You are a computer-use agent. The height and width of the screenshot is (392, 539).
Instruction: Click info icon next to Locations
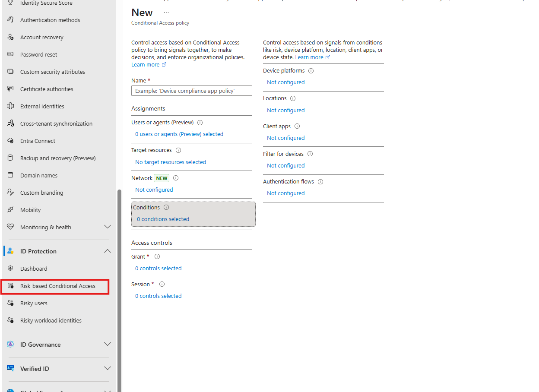pos(293,98)
